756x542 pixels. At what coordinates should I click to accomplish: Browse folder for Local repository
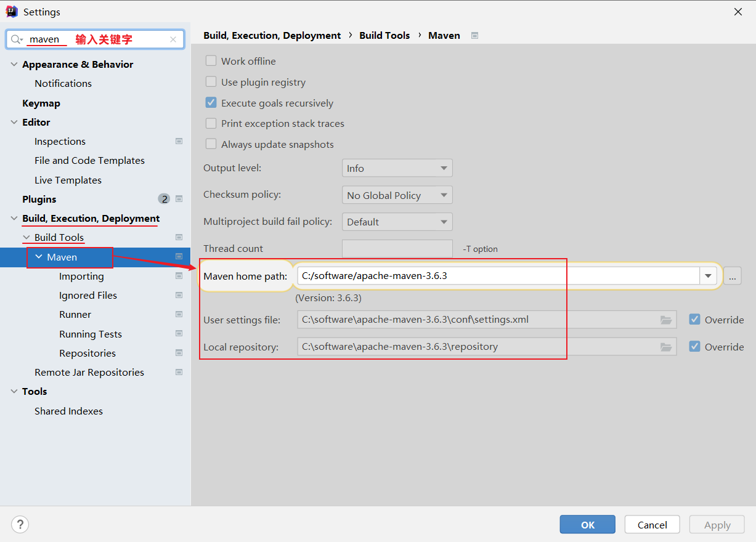tap(665, 347)
